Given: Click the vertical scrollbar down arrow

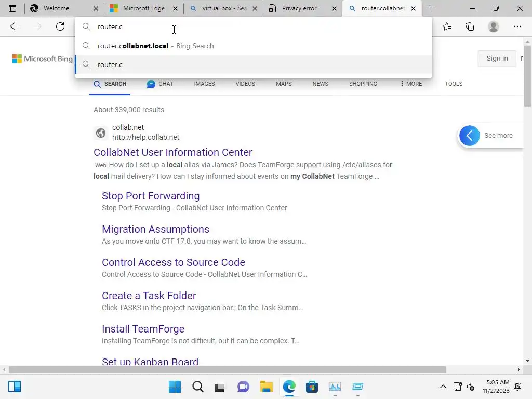Looking at the screenshot, I should [x=527, y=361].
